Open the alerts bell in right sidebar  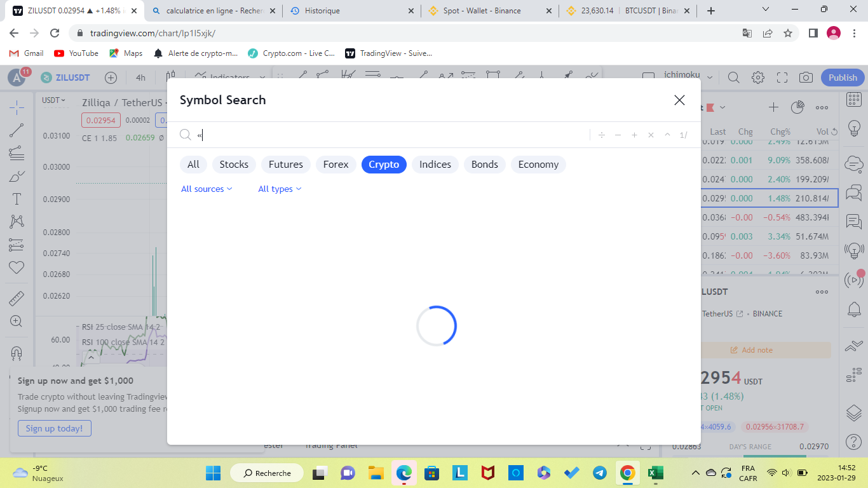pos(854,309)
